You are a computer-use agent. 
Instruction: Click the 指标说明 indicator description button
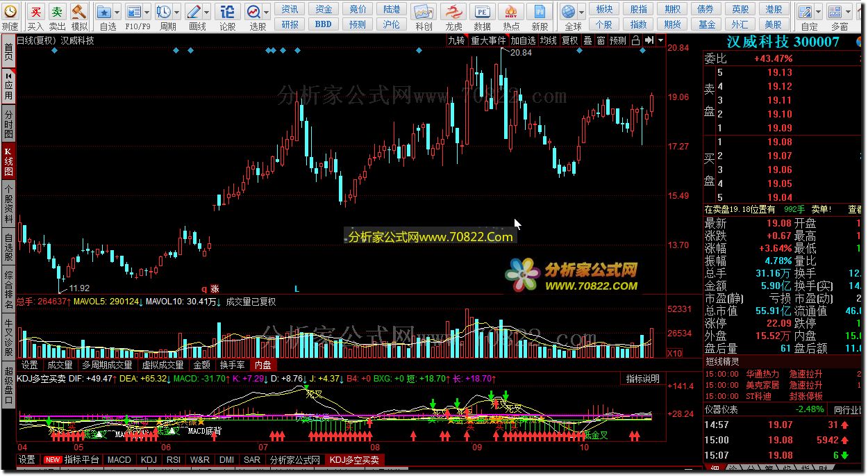(x=643, y=379)
